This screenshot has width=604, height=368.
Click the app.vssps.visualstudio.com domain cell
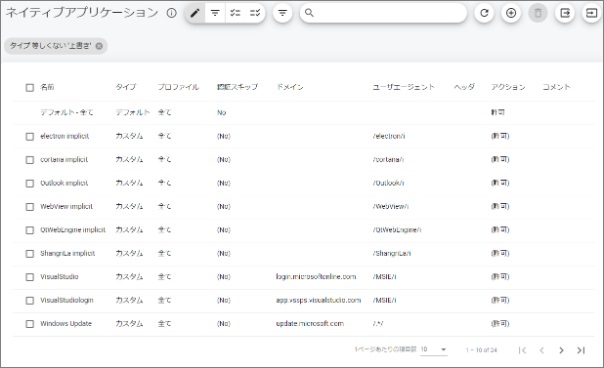pos(319,300)
